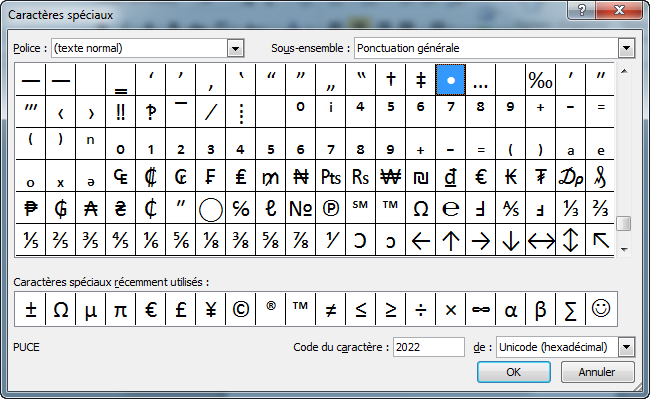Viewport: 650px width, 399px height.
Task: Select the new shekel ₪ symbol
Action: (x=420, y=176)
